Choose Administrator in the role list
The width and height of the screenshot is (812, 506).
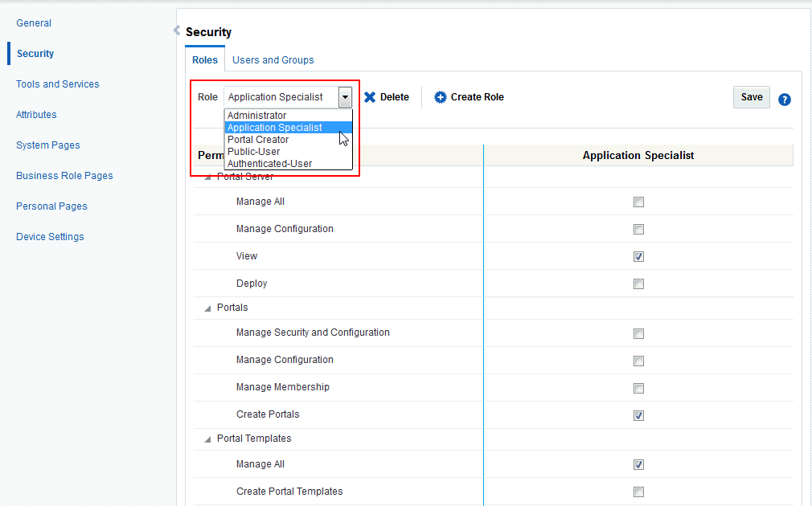[x=256, y=116]
